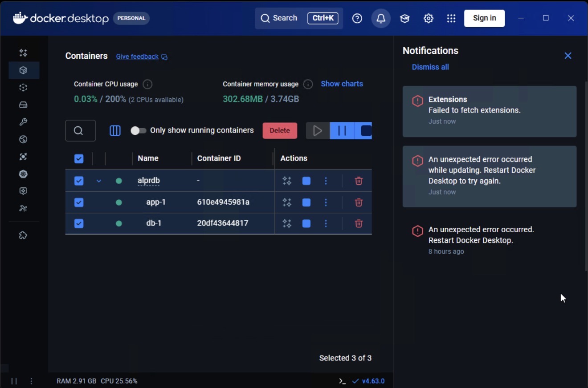Open the Volumes sidebar icon
Screen dimensions: 588x388
pyautogui.click(x=24, y=105)
